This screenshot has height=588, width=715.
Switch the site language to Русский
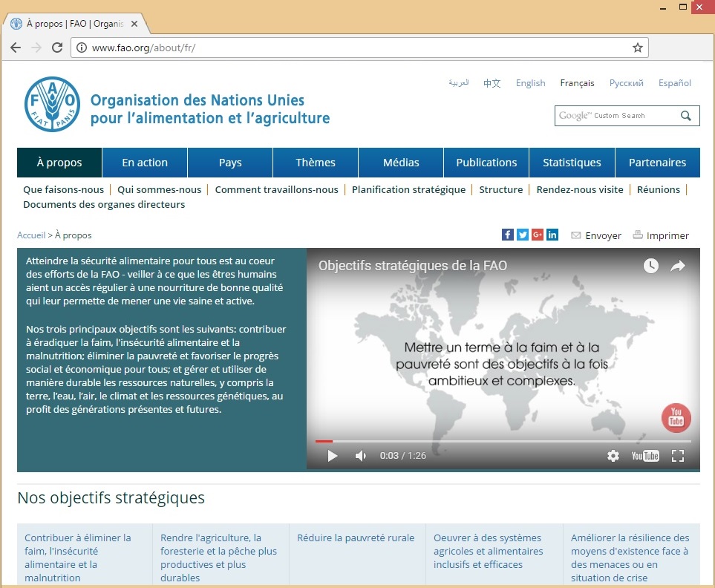click(627, 83)
